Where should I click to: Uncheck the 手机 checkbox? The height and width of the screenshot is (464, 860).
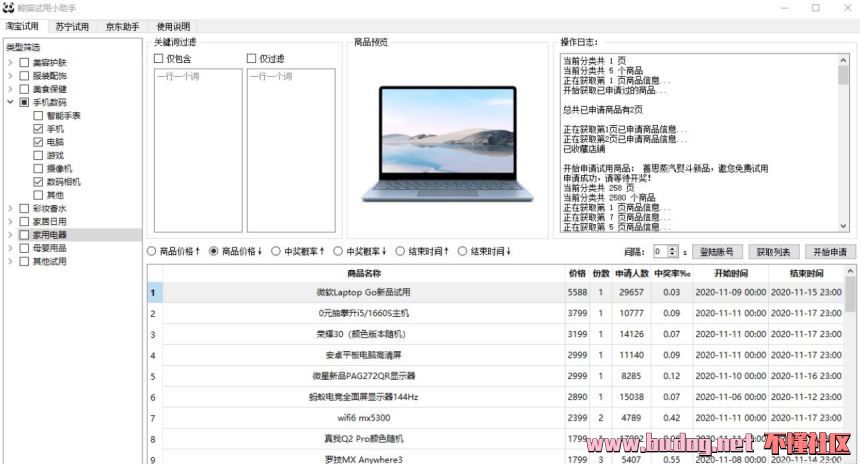pos(38,129)
